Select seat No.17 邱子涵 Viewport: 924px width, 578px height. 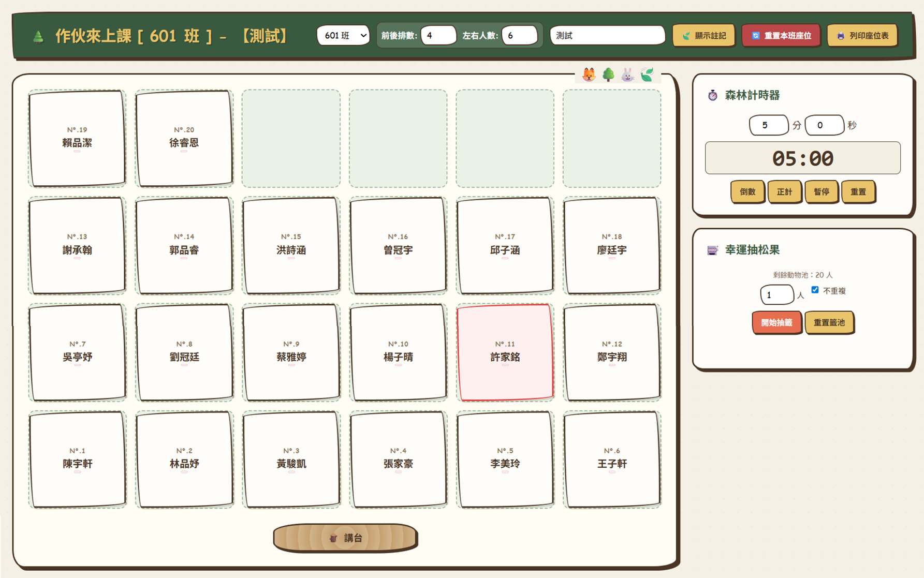click(505, 245)
